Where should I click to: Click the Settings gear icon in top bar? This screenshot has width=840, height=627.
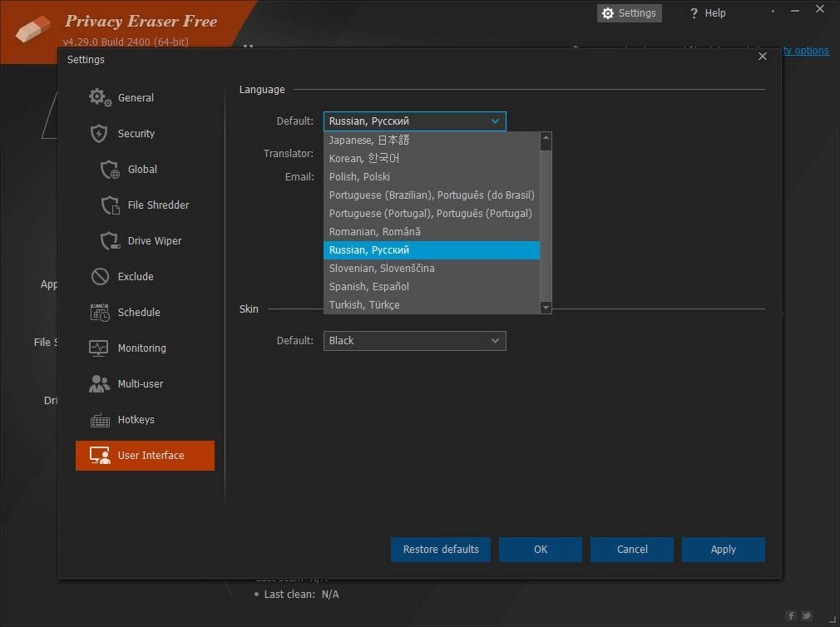pos(607,12)
